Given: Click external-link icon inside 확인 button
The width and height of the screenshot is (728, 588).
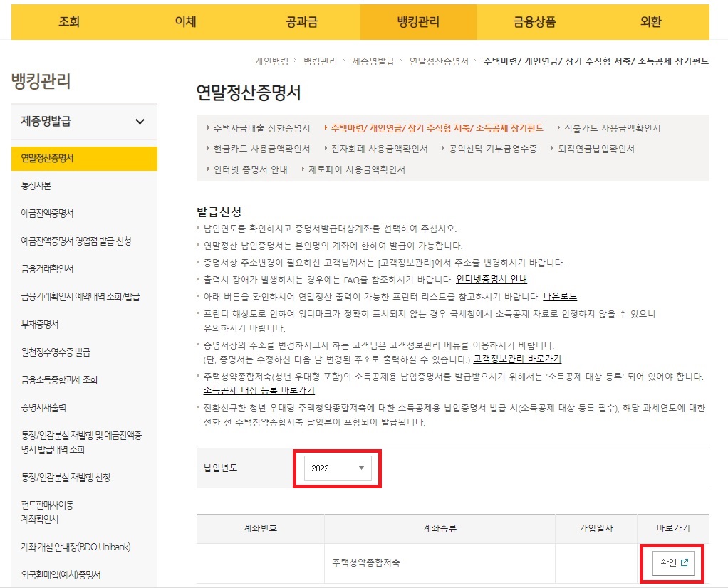Looking at the screenshot, I should [685, 562].
